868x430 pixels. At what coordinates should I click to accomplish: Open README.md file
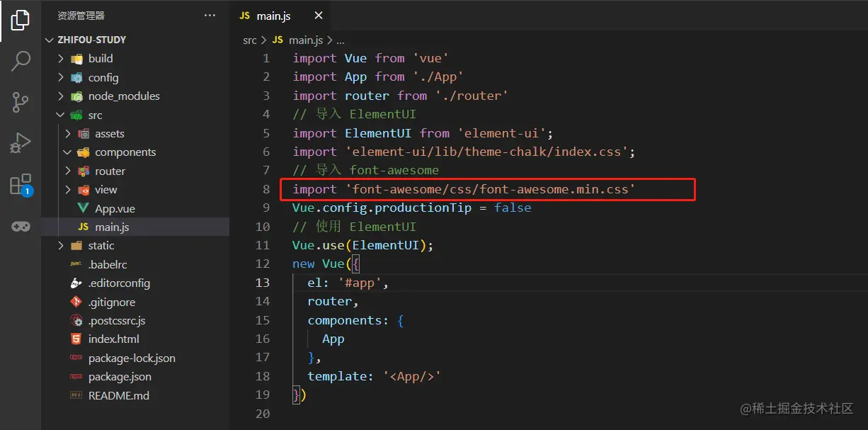[135, 396]
